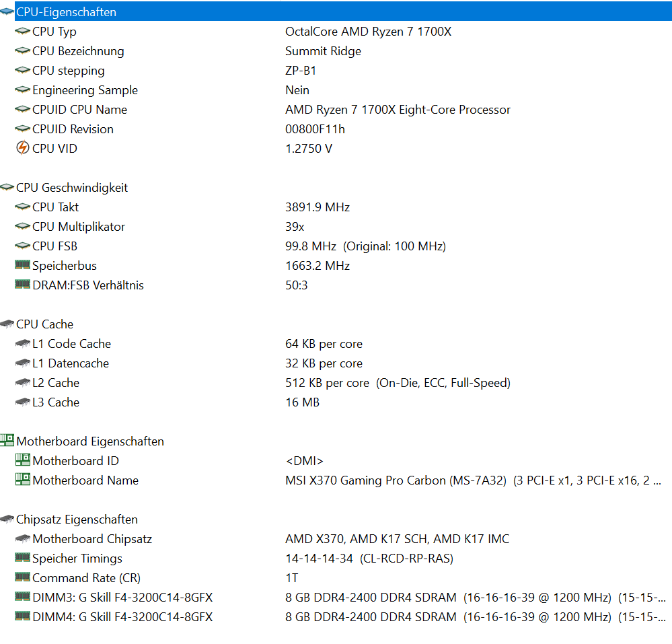Screen dimensions: 672x644
Task: Click the icon beside CPUID CPU Name
Action: click(22, 109)
